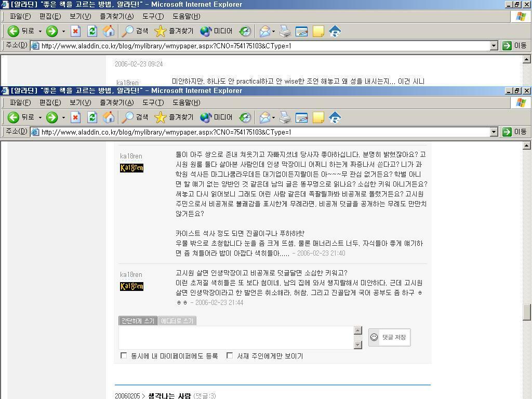
Task: Click Stop icon in lower browser toolbar
Action: tap(75, 117)
